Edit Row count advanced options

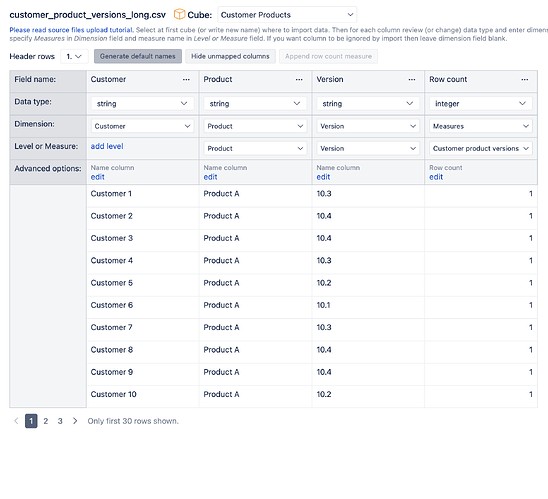click(x=436, y=177)
